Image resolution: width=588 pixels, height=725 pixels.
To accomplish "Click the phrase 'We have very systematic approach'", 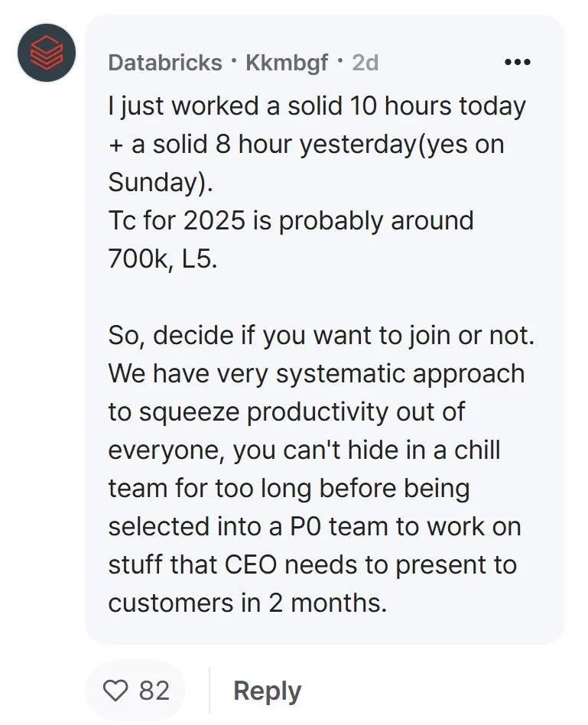I will pyautogui.click(x=317, y=374).
